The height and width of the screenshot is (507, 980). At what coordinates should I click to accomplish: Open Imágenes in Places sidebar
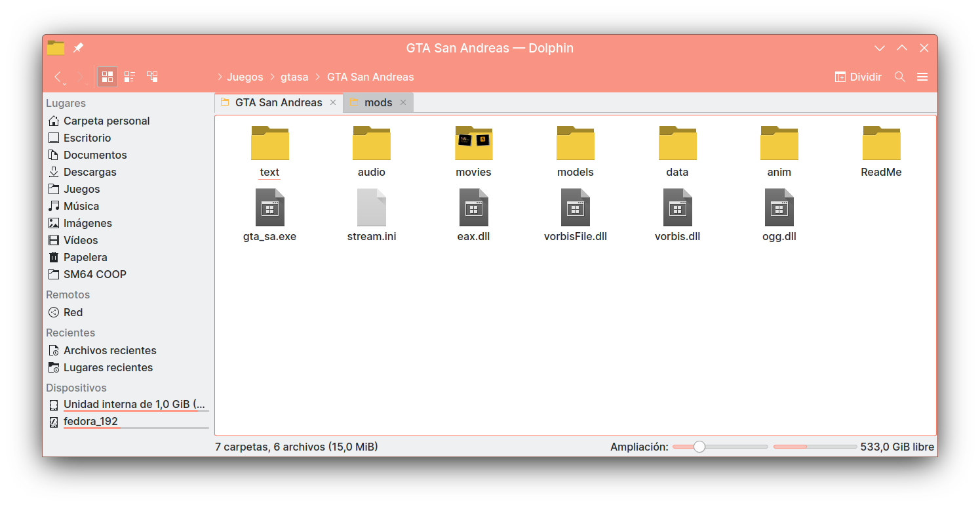(x=128, y=223)
